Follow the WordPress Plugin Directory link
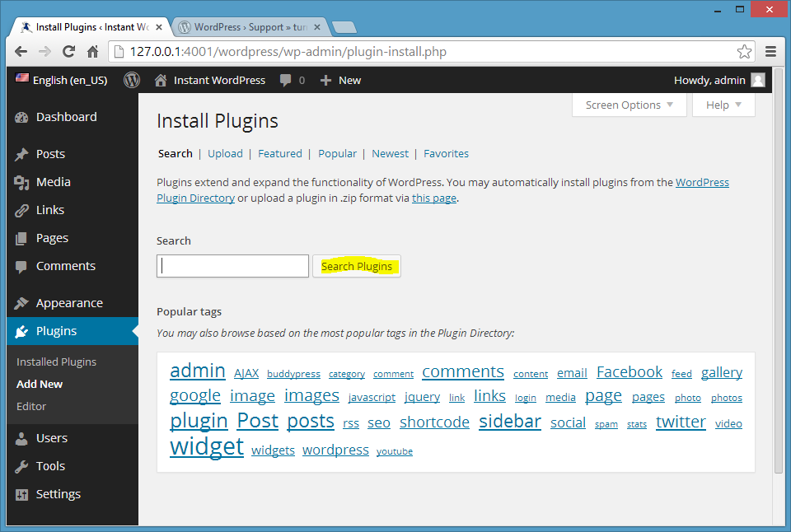 [702, 183]
